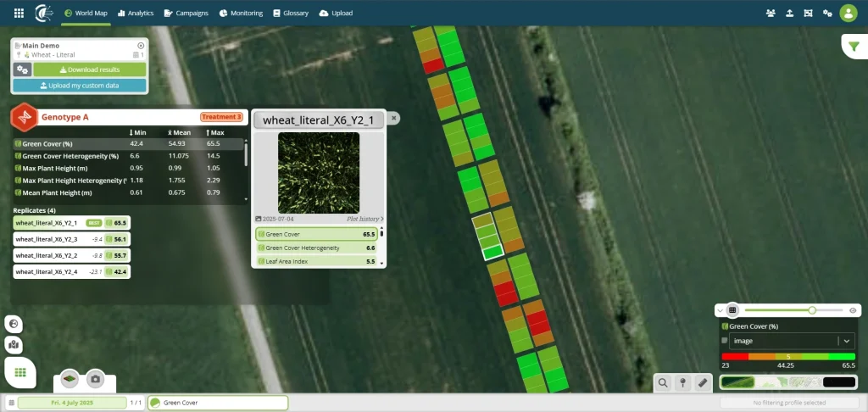Switch to Analytics tab

136,13
